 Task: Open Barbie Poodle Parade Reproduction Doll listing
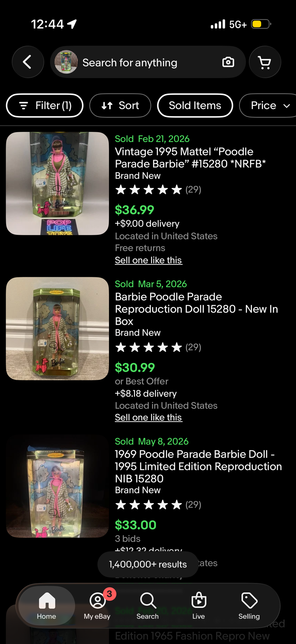pos(197,309)
